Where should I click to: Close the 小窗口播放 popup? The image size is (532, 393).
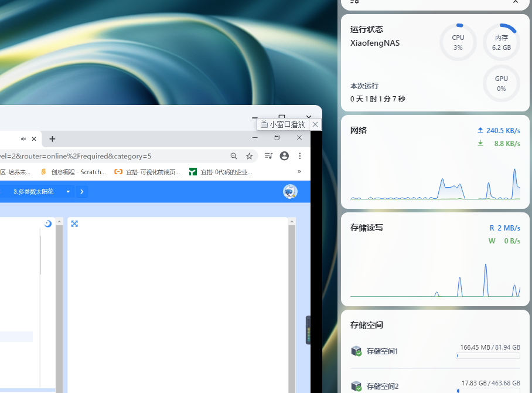point(315,124)
